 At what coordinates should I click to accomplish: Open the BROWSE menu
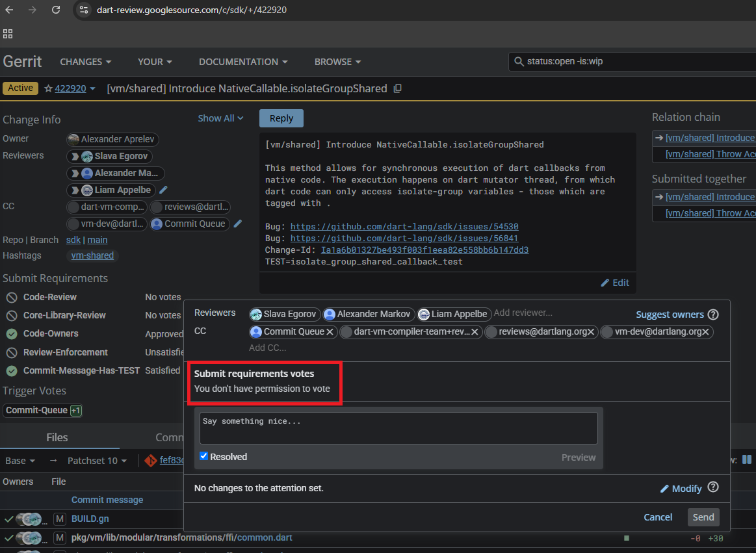337,62
